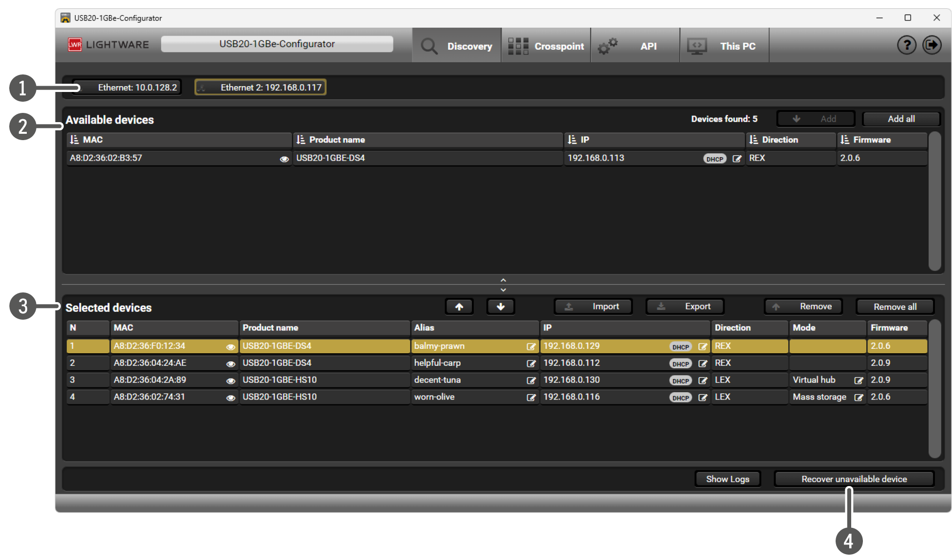
Task: Move selected device up with arrow
Action: point(459,307)
